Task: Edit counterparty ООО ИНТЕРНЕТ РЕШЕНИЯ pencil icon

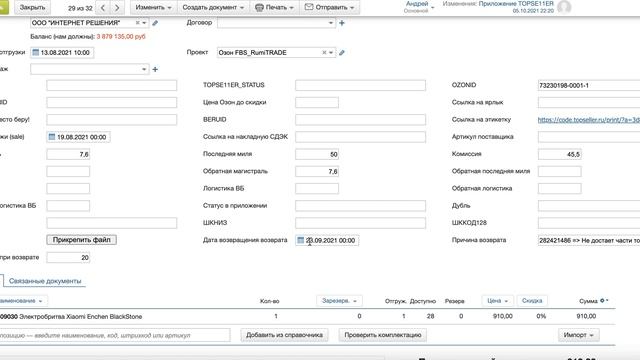Action: tap(155, 23)
